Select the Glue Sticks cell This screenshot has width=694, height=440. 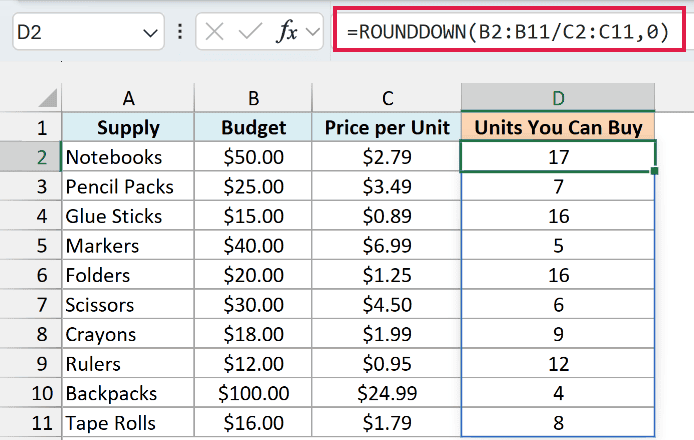pyautogui.click(x=128, y=216)
